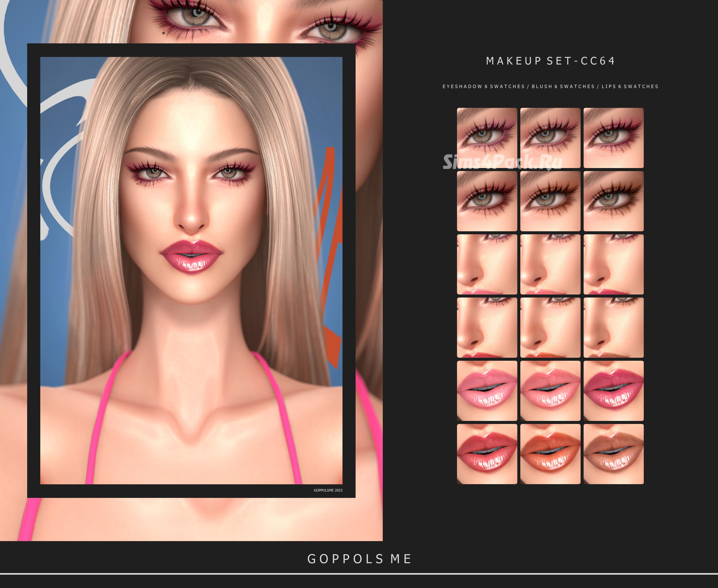The width and height of the screenshot is (718, 588).
Task: Select the light pink glossy lips swatch
Action: (x=487, y=391)
